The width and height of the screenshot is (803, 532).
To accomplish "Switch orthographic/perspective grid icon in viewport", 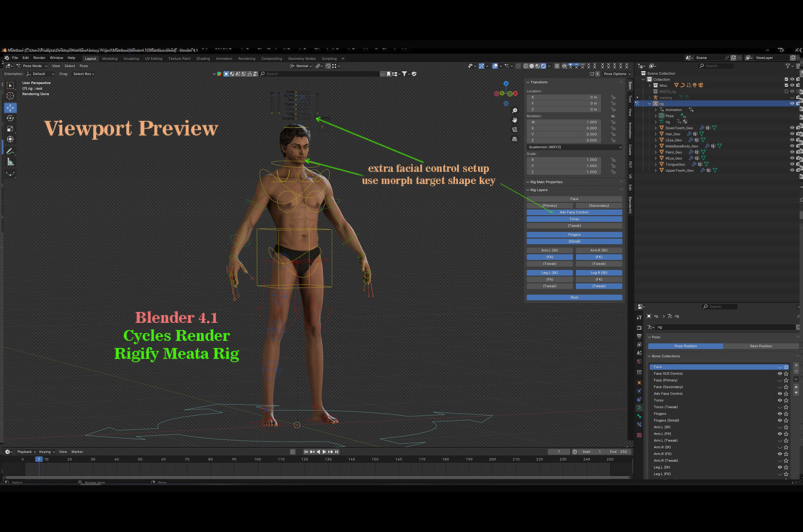I will 514,139.
